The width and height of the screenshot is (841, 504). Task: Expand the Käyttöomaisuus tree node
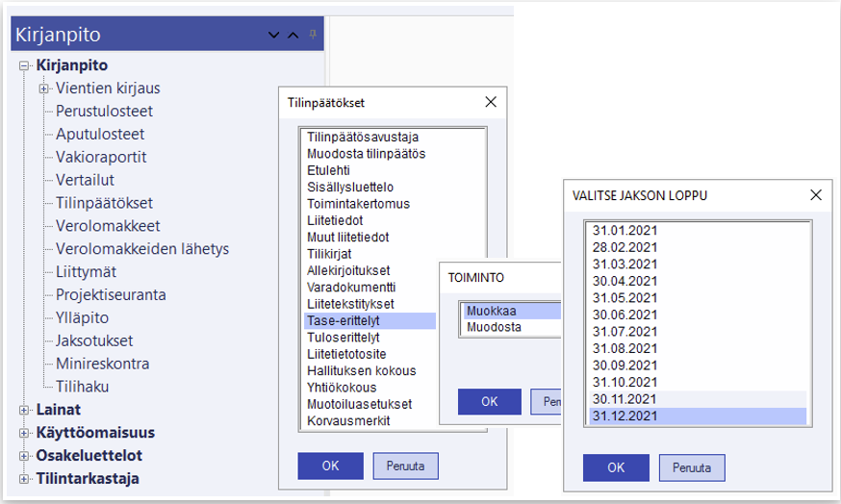(24, 433)
